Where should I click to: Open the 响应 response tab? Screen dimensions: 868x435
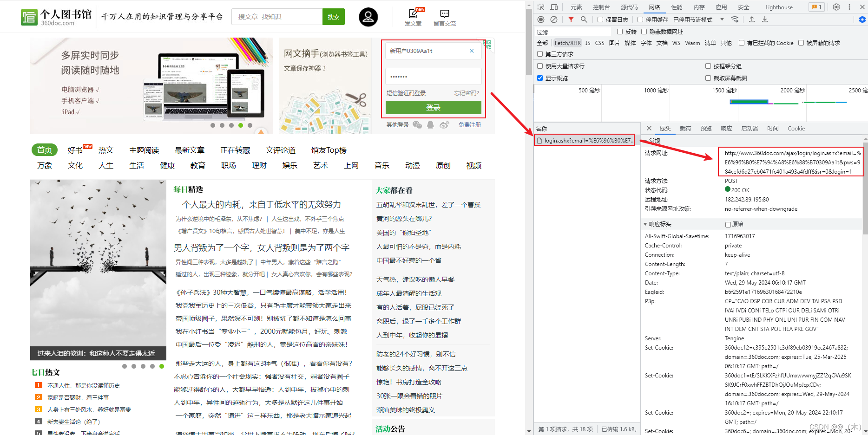click(x=726, y=129)
